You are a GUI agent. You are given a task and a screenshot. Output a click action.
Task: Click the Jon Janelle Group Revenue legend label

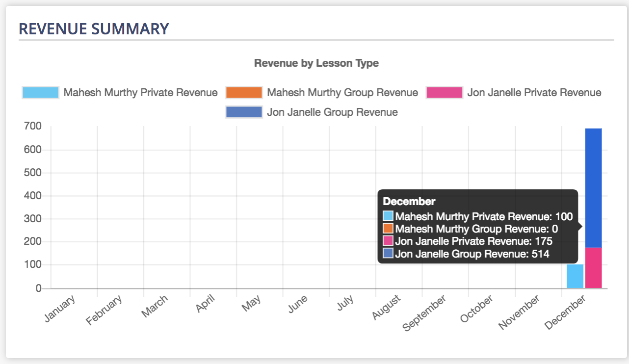(x=332, y=112)
